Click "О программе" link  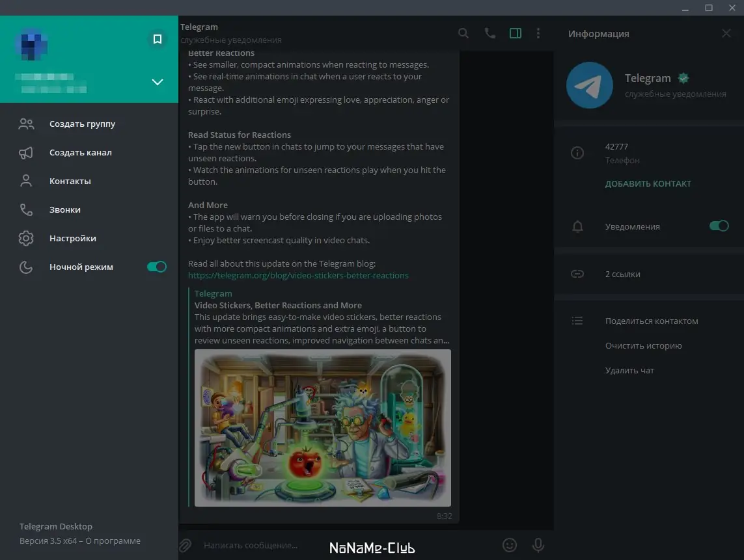click(113, 540)
